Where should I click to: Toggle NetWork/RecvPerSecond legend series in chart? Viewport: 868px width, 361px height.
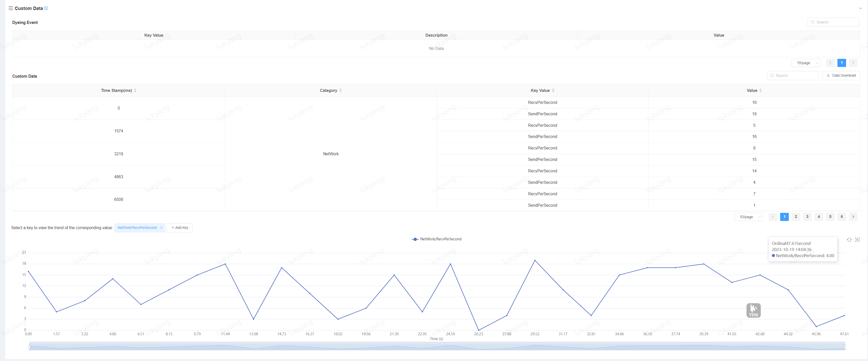pyautogui.click(x=436, y=239)
